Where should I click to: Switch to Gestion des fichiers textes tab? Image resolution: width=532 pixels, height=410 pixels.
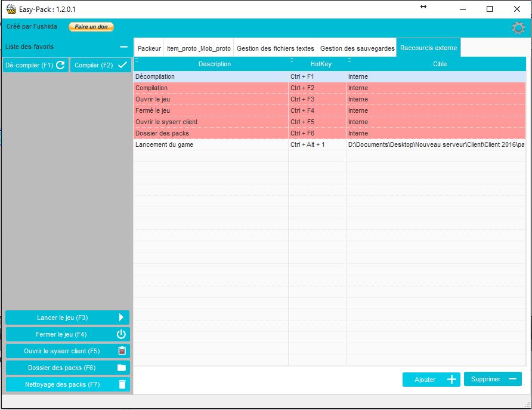click(x=276, y=48)
